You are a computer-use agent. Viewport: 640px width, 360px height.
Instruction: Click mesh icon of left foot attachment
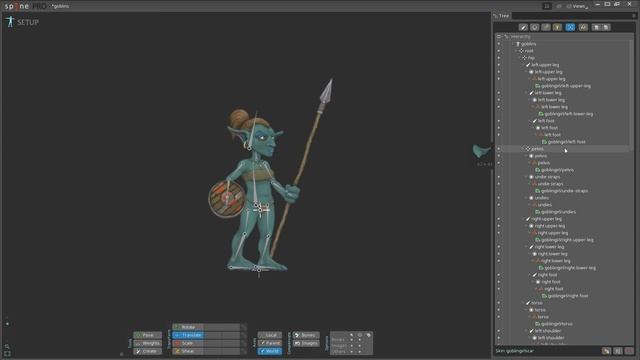(x=541, y=135)
